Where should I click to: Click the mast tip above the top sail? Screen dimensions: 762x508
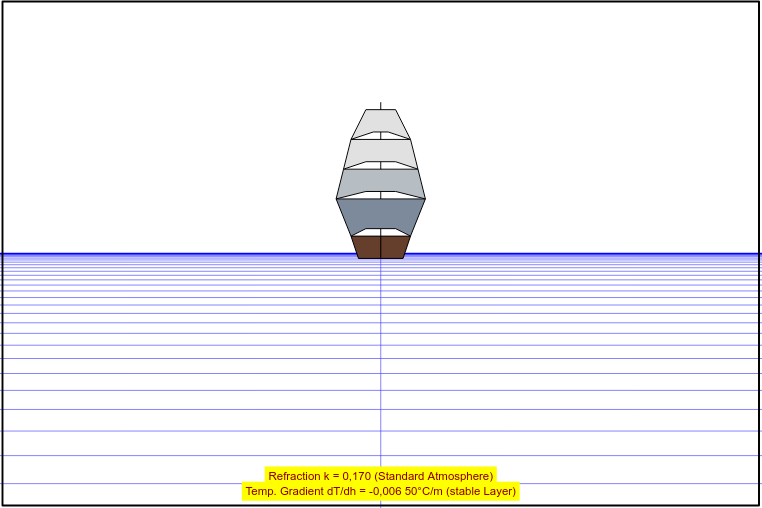pyautogui.click(x=381, y=104)
